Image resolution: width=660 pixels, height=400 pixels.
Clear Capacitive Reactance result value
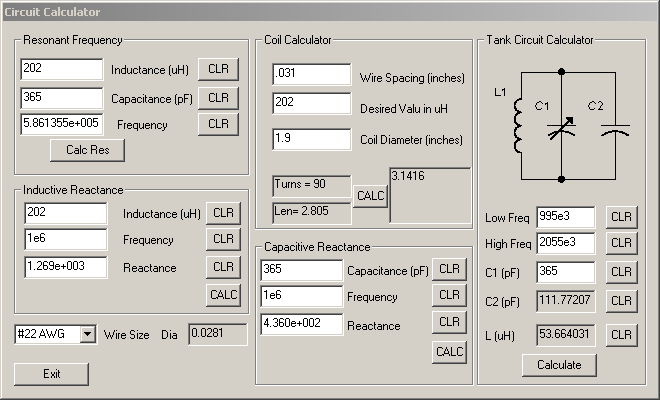(449, 323)
